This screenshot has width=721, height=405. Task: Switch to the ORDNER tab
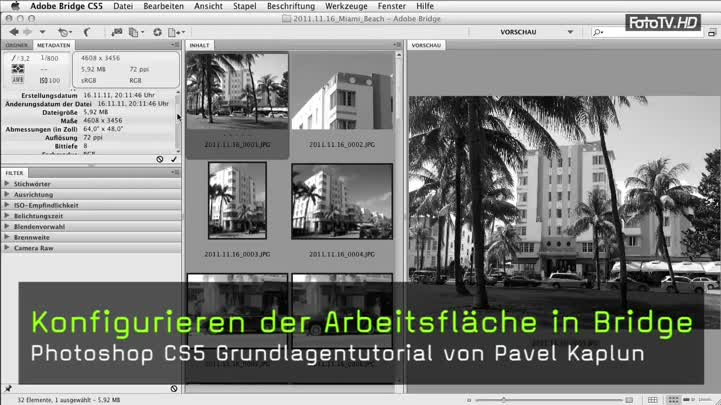pos(17,45)
